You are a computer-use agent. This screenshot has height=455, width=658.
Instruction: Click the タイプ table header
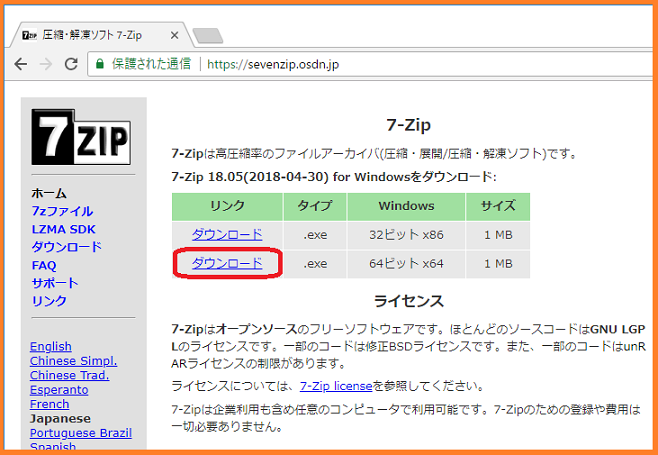(315, 207)
